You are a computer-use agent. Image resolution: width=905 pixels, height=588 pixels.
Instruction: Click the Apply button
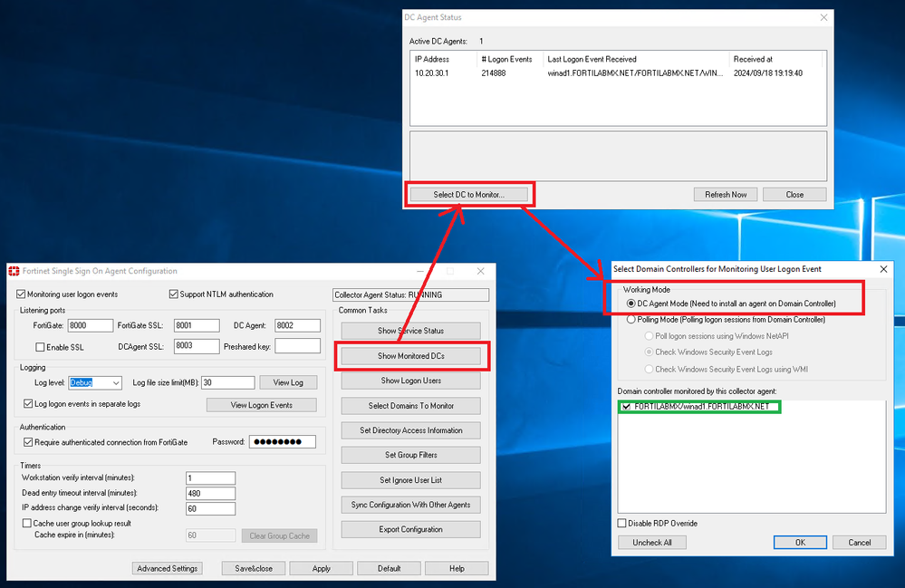[322, 569]
